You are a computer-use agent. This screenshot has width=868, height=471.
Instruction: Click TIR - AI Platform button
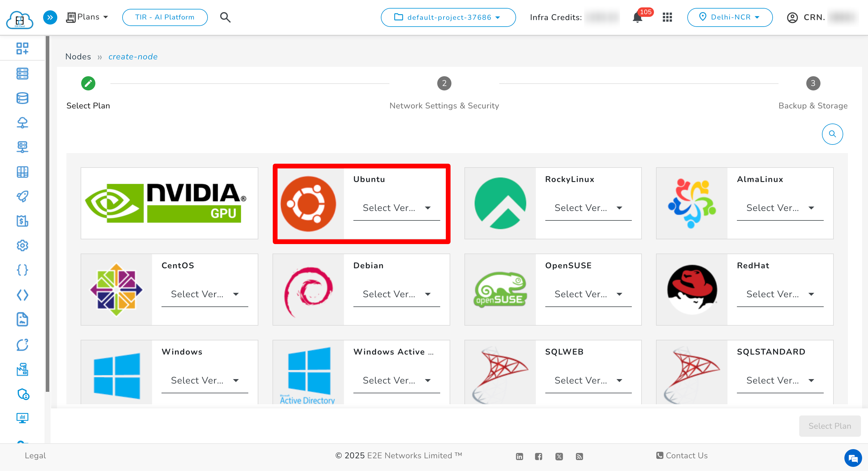(x=165, y=17)
